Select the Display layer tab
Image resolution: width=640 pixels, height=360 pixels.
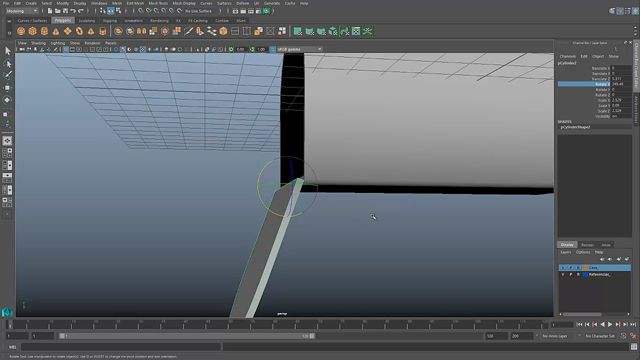(x=567, y=244)
